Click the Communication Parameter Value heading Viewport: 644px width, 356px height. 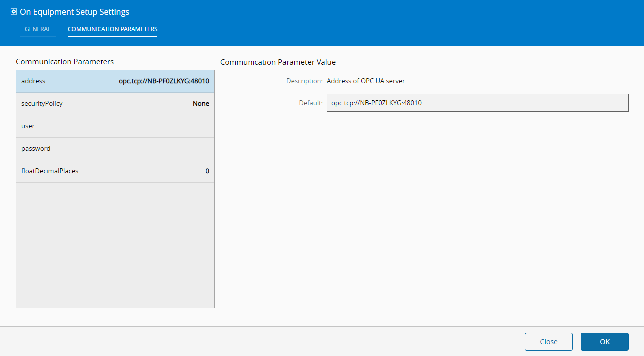pos(278,62)
